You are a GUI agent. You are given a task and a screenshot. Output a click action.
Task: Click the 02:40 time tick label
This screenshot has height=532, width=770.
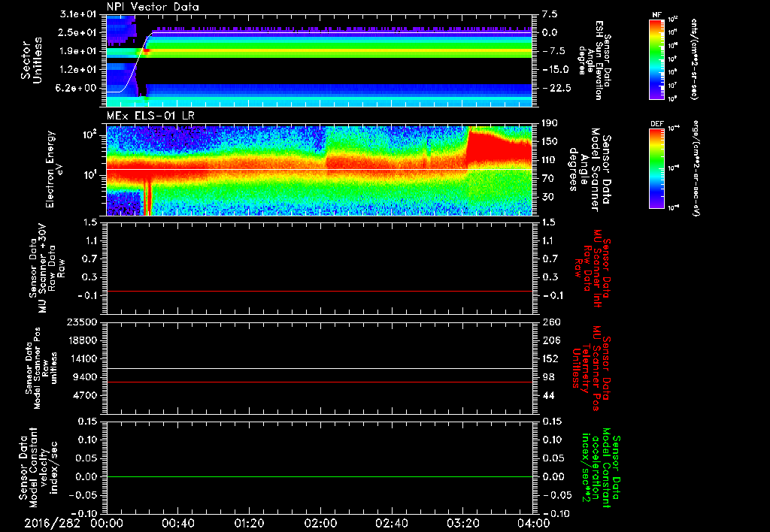391,523
